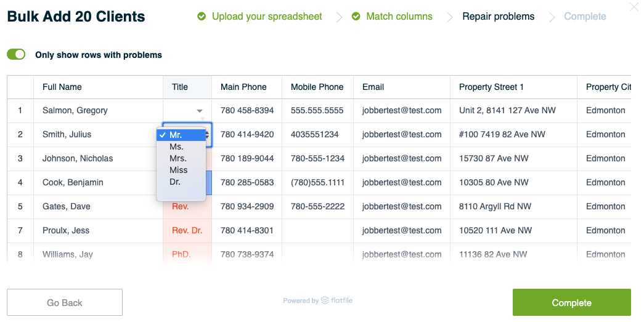
Task: Click the green checkmark beside Match columns
Action: (356, 17)
